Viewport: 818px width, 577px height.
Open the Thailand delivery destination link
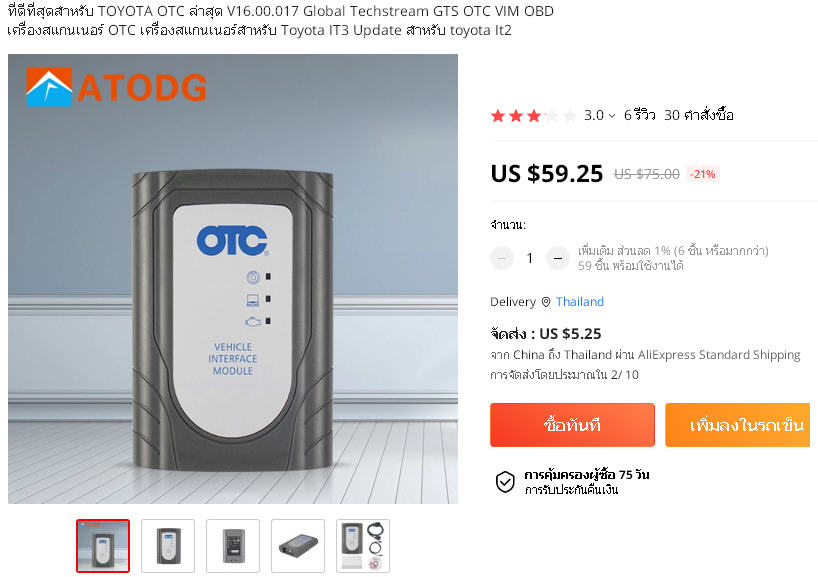580,302
